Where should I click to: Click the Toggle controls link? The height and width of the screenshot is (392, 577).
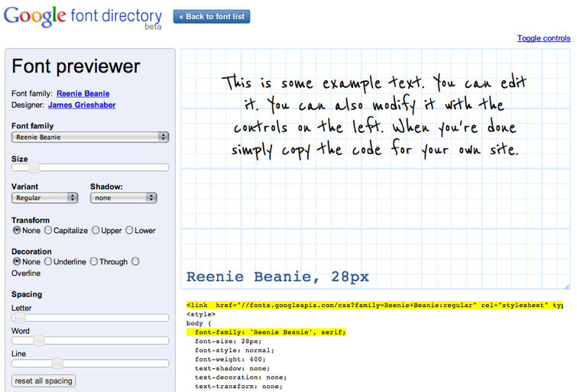click(543, 38)
